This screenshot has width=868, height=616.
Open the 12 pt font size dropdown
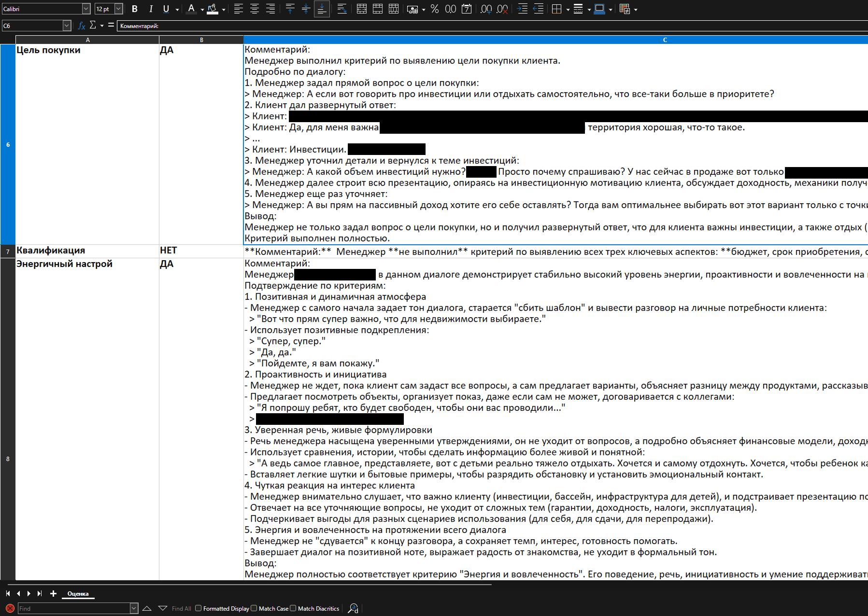pyautogui.click(x=118, y=9)
